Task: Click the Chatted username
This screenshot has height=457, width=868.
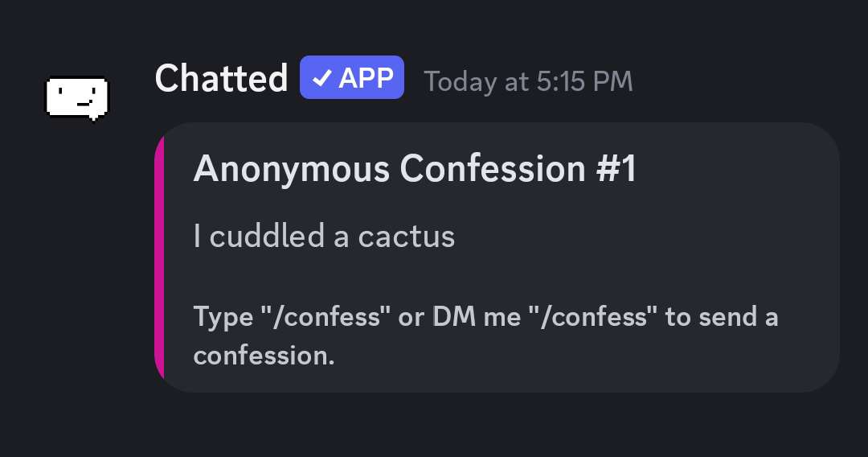Action: [x=221, y=80]
